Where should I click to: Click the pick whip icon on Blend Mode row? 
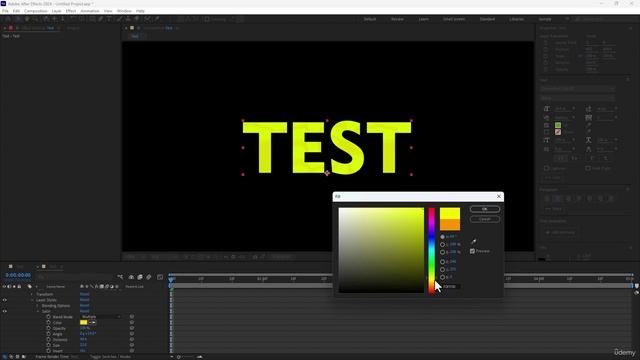tap(131, 317)
